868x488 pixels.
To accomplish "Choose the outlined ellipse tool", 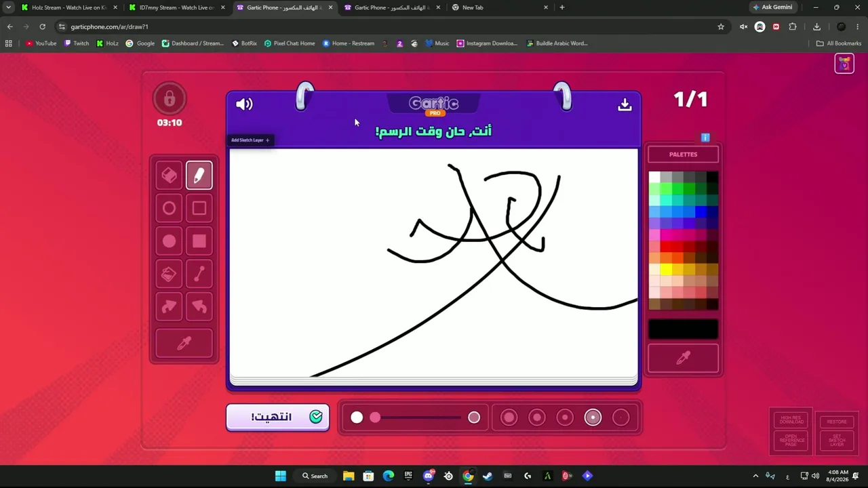I will (170, 208).
